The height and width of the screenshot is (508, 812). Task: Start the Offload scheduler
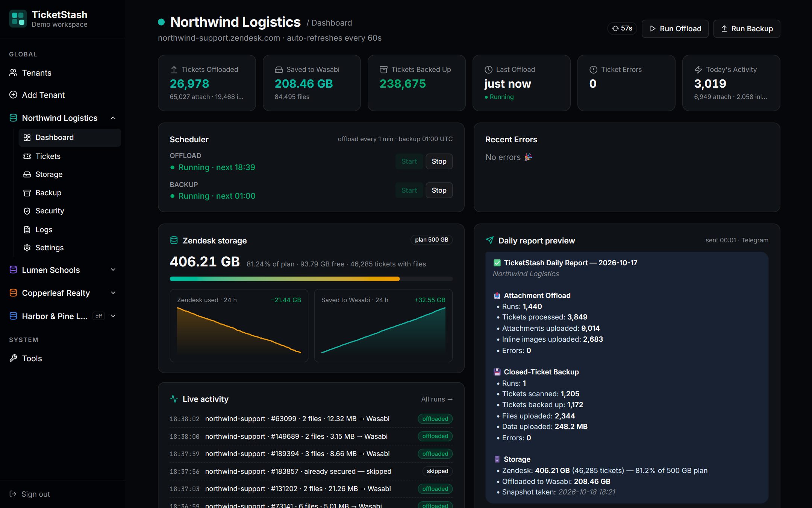point(409,161)
